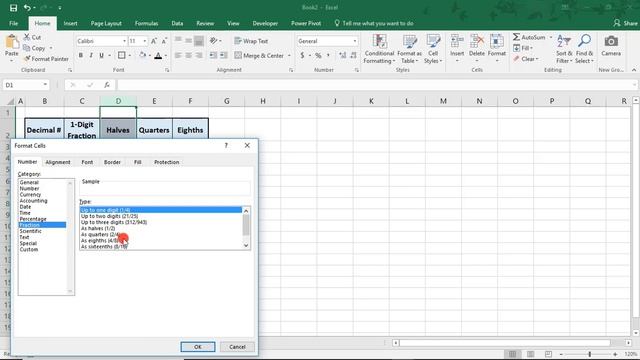Click the Help question mark in dialog
The image size is (640, 360).
point(226,145)
